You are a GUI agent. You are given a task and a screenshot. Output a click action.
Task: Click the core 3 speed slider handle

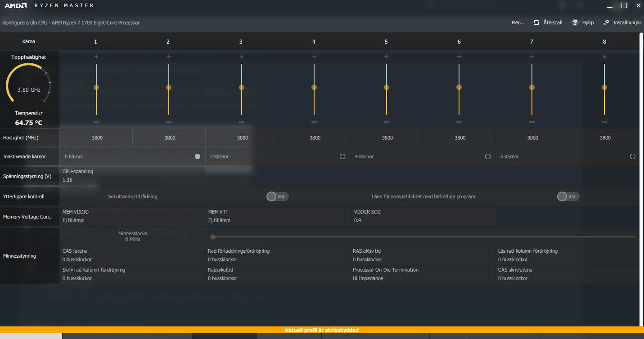pyautogui.click(x=242, y=87)
